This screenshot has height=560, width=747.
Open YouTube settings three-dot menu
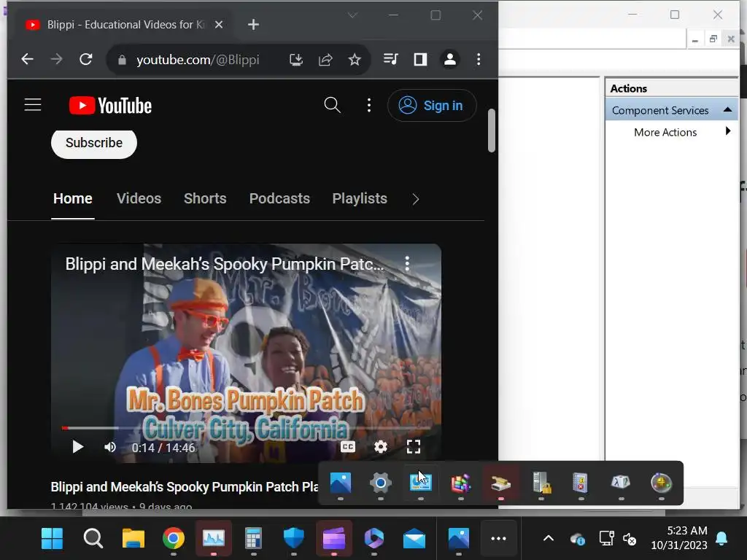click(x=368, y=105)
